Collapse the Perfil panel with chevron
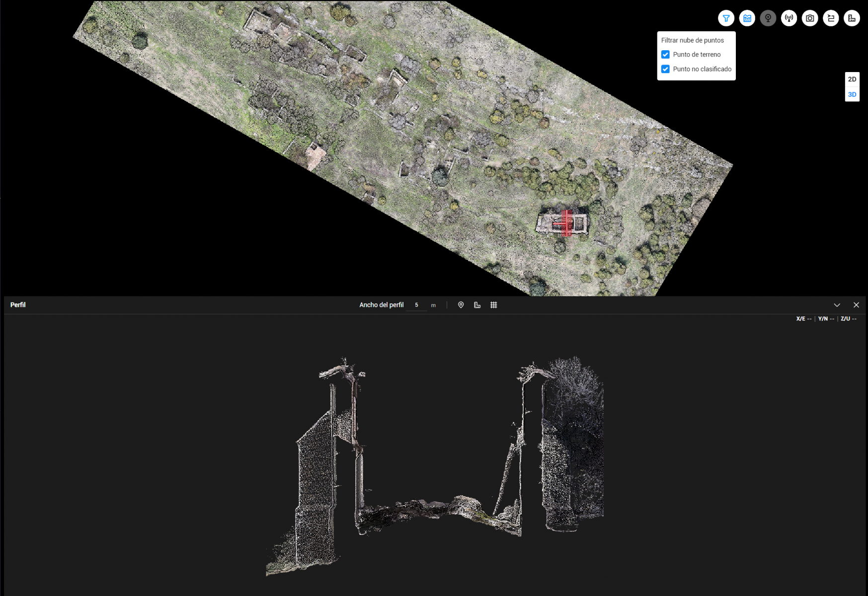The height and width of the screenshot is (596, 868). coord(837,305)
